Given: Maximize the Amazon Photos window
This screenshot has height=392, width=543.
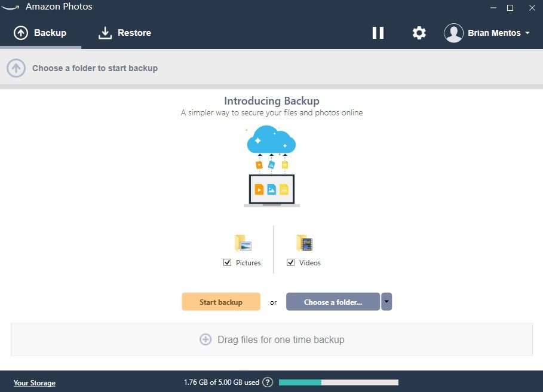Looking at the screenshot, I should (x=510, y=8).
